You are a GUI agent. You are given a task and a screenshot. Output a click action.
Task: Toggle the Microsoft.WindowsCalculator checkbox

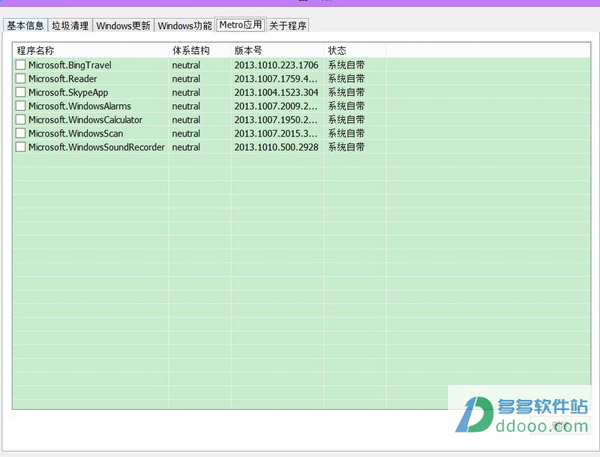pyautogui.click(x=21, y=119)
